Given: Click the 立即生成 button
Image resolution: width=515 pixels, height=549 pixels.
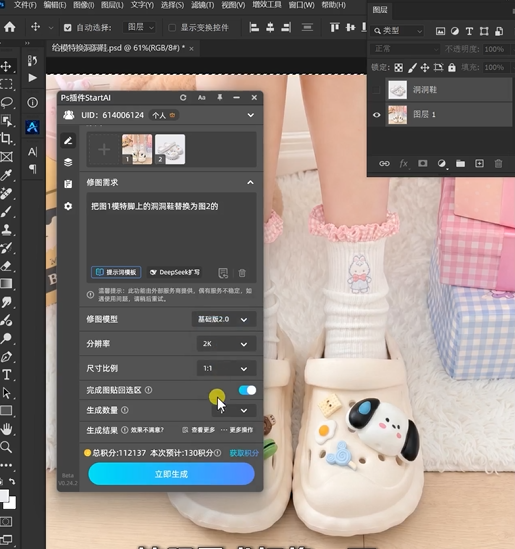Looking at the screenshot, I should click(x=171, y=474).
